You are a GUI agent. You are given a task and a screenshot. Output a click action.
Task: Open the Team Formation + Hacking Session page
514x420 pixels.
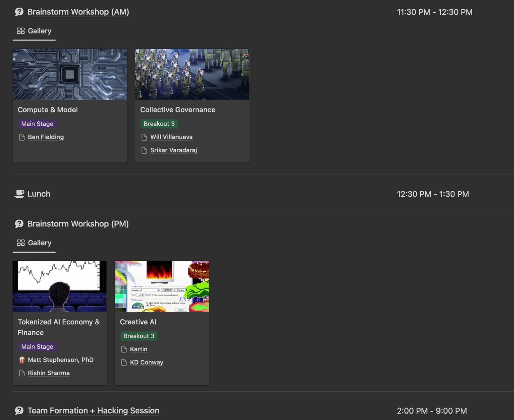tap(93, 411)
